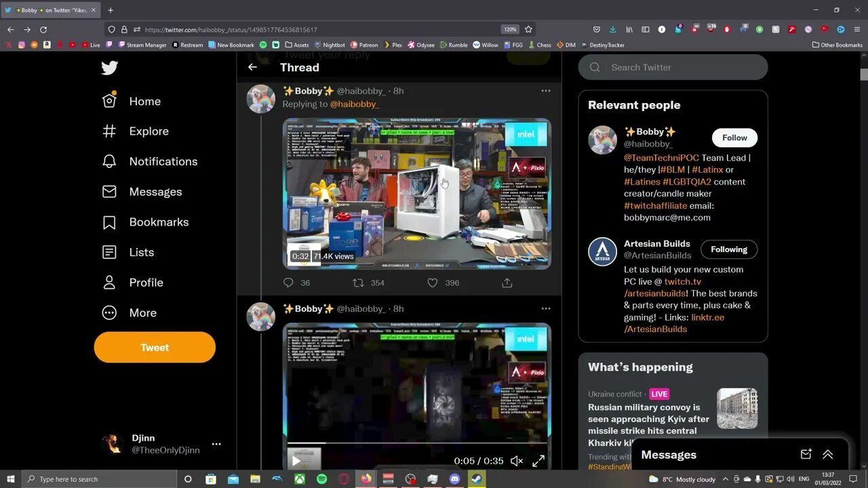Open Home in Twitter sidebar
This screenshot has height=488, width=868.
[x=132, y=101]
